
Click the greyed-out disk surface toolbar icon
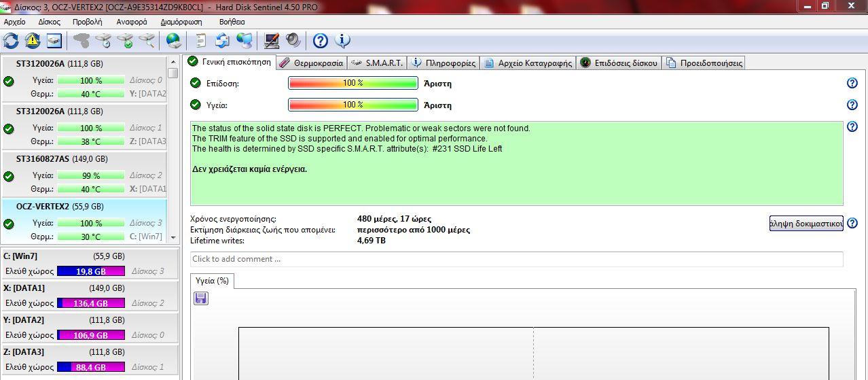pos(82,41)
